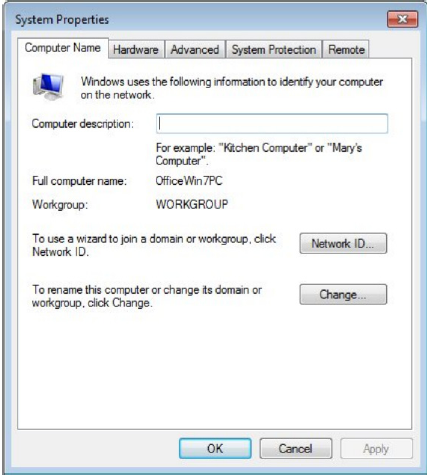Click the WORKGROUP value text

(x=192, y=204)
